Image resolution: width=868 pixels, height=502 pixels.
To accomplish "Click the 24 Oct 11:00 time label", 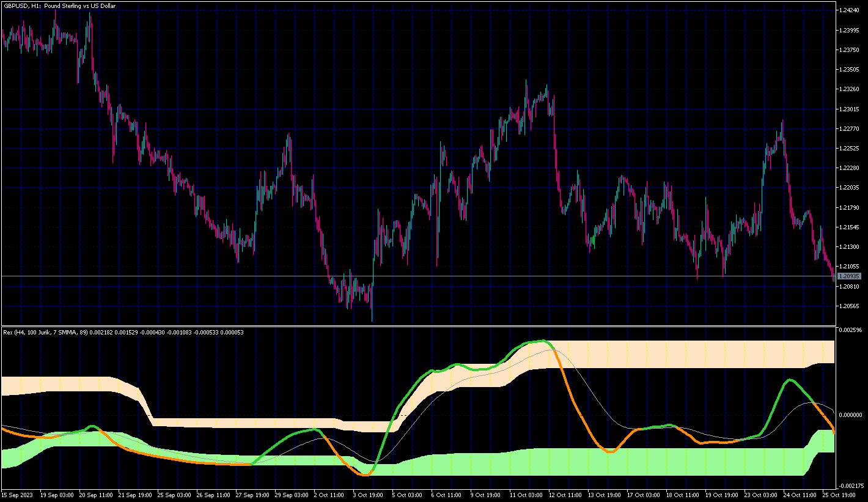I will pos(800,495).
